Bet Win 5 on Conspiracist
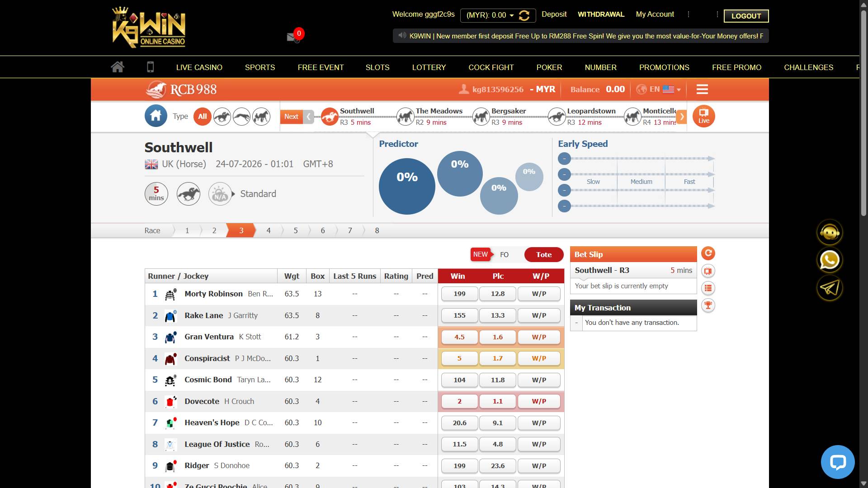 click(x=459, y=358)
